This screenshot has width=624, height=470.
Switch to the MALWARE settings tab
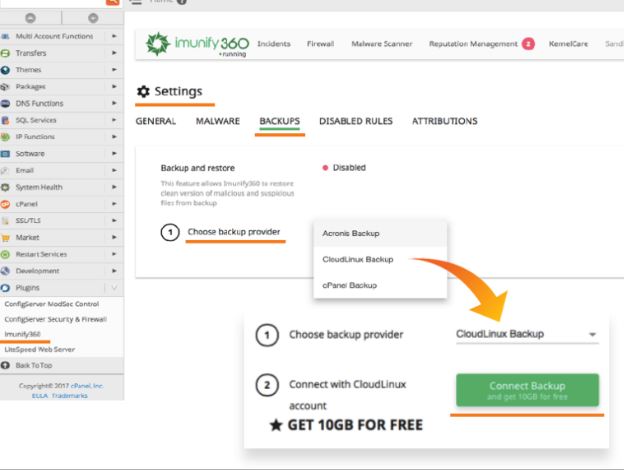[x=217, y=122]
